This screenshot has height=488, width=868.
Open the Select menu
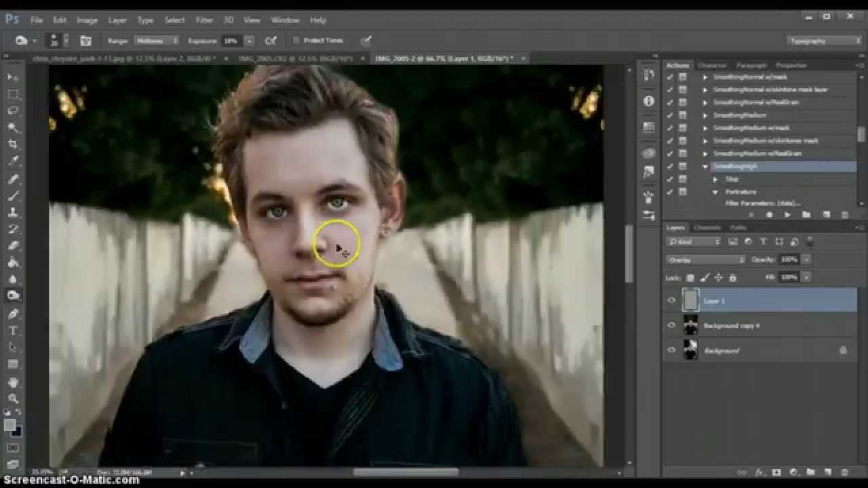click(174, 20)
